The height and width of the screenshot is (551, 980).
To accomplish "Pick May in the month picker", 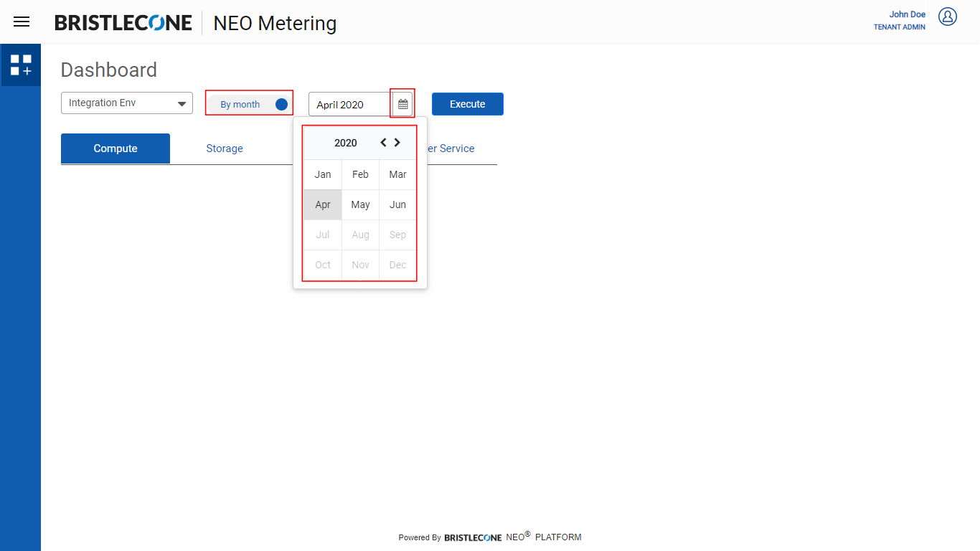I will (360, 204).
